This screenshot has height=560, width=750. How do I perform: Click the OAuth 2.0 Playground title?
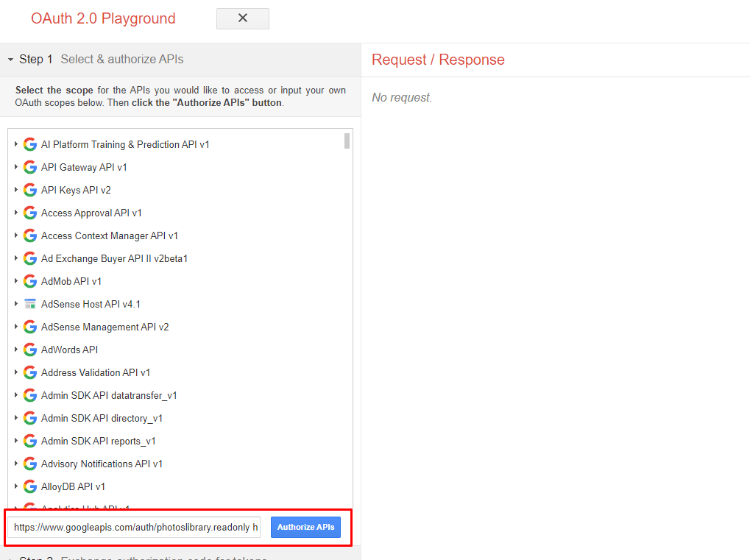point(102,18)
